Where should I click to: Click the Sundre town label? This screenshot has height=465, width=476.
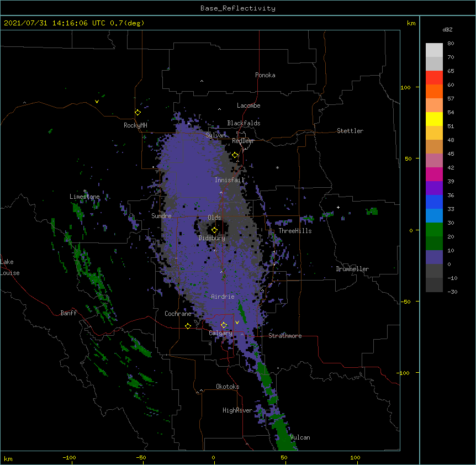(x=161, y=216)
